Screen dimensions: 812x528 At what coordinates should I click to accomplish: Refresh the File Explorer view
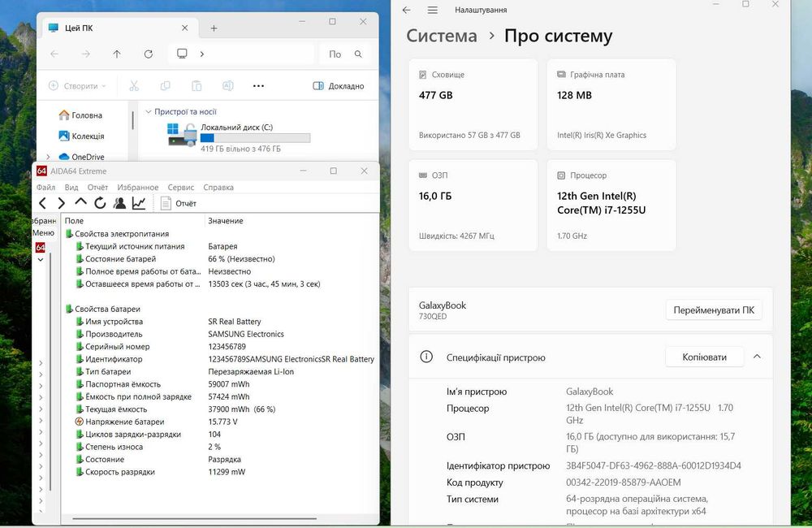coord(148,54)
